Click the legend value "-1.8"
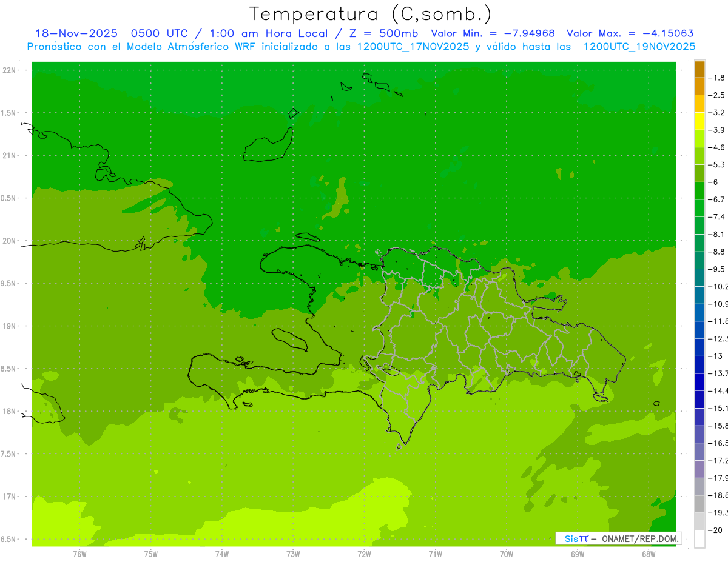728x562 pixels. click(716, 78)
